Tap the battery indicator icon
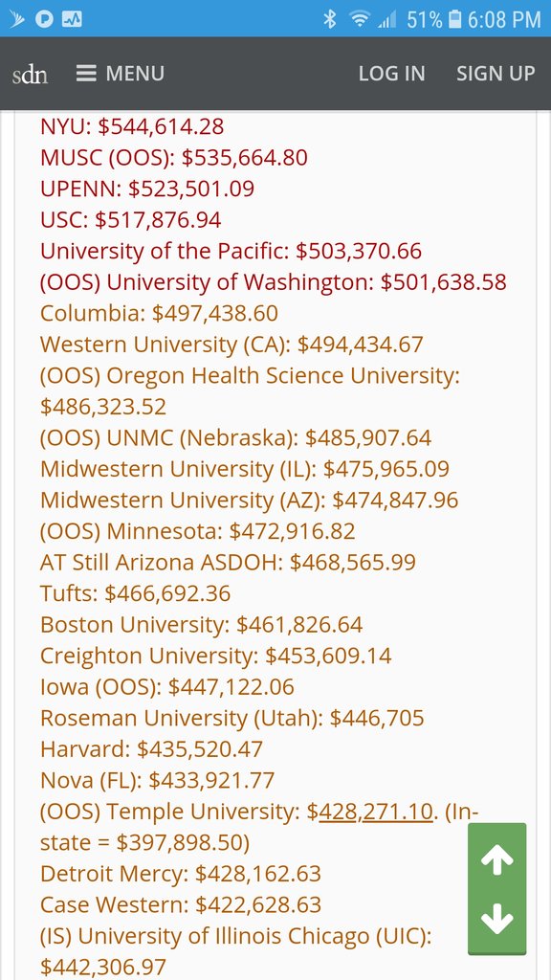 [x=455, y=19]
